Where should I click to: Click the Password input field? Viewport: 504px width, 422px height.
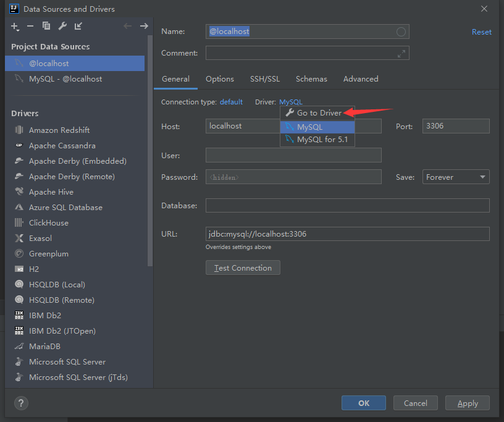(x=293, y=177)
